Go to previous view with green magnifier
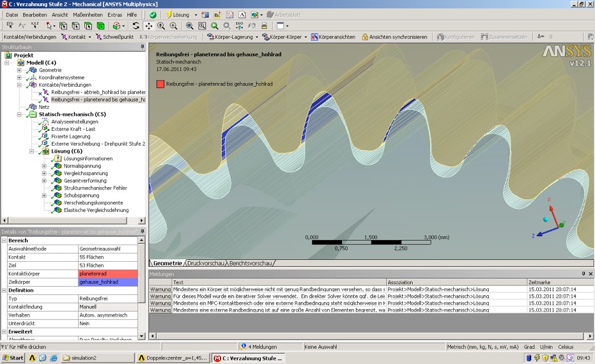This screenshot has width=595, height=364. (x=214, y=26)
